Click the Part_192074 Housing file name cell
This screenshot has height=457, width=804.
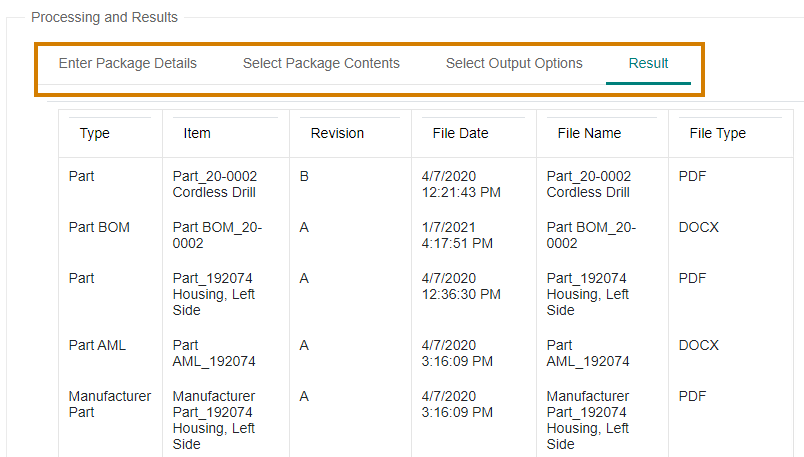[588, 294]
